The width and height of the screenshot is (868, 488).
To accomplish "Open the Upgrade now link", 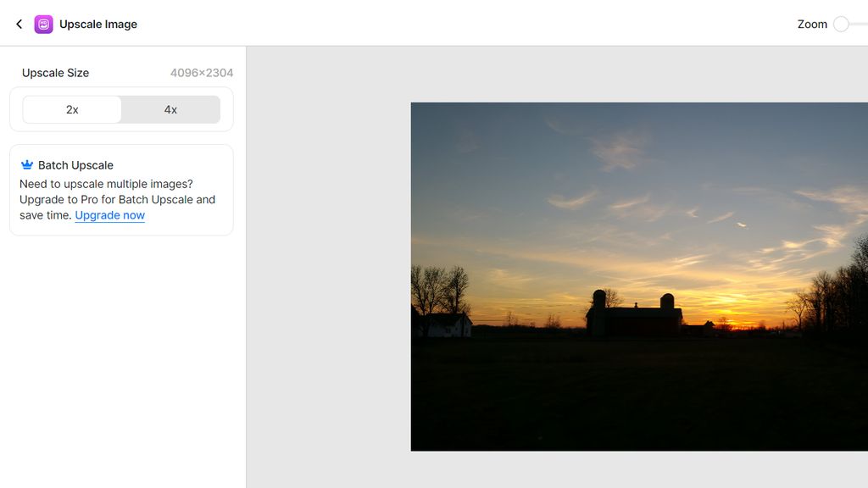I will click(x=109, y=215).
